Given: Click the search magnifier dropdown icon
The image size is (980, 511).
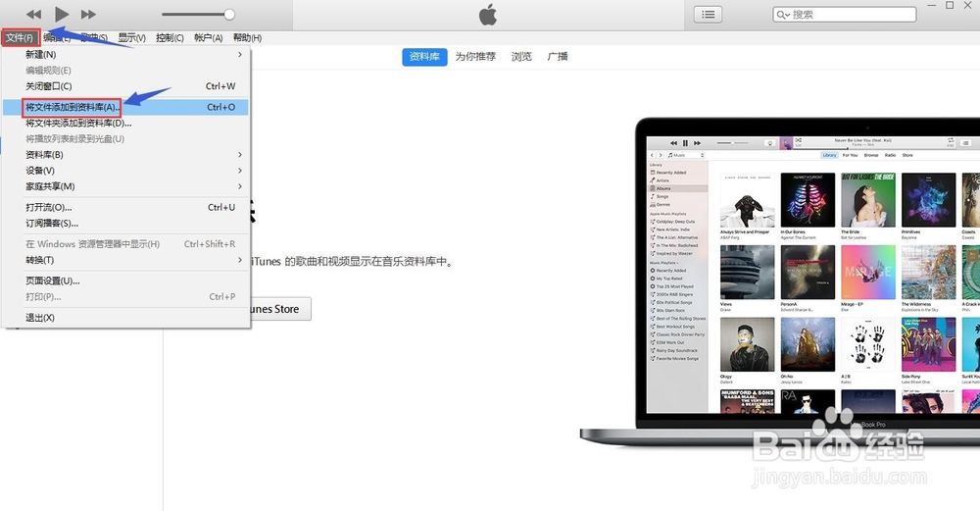Looking at the screenshot, I should tap(782, 15).
